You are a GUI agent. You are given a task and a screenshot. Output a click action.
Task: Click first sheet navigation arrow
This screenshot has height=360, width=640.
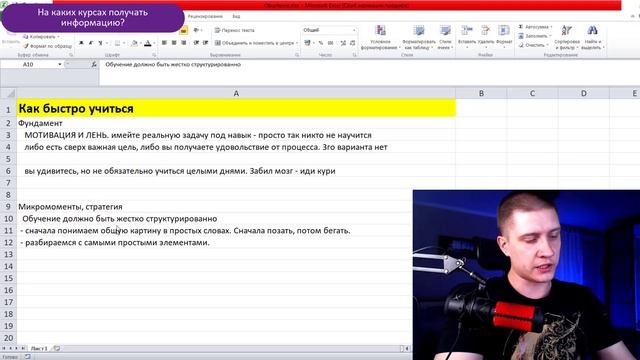point(4,348)
